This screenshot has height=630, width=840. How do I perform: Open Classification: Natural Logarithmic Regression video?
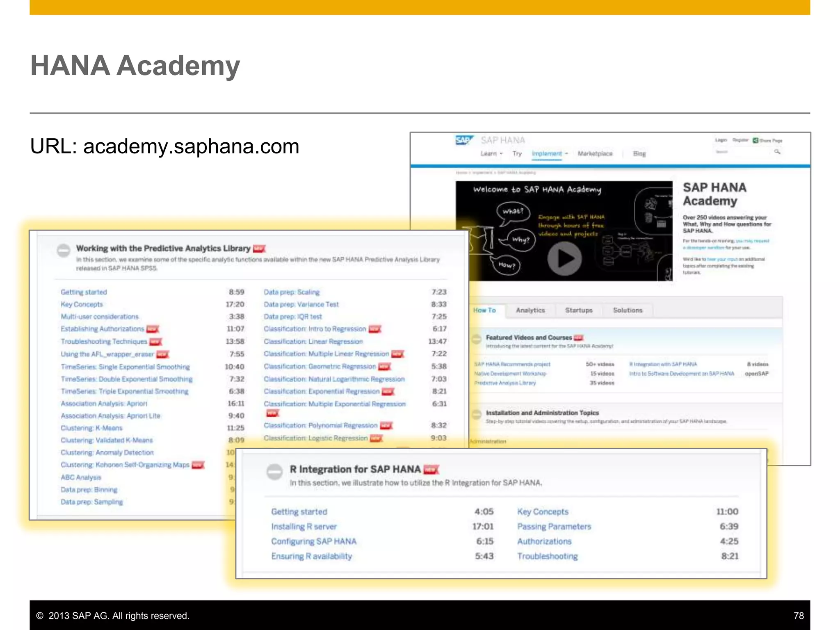click(x=334, y=379)
